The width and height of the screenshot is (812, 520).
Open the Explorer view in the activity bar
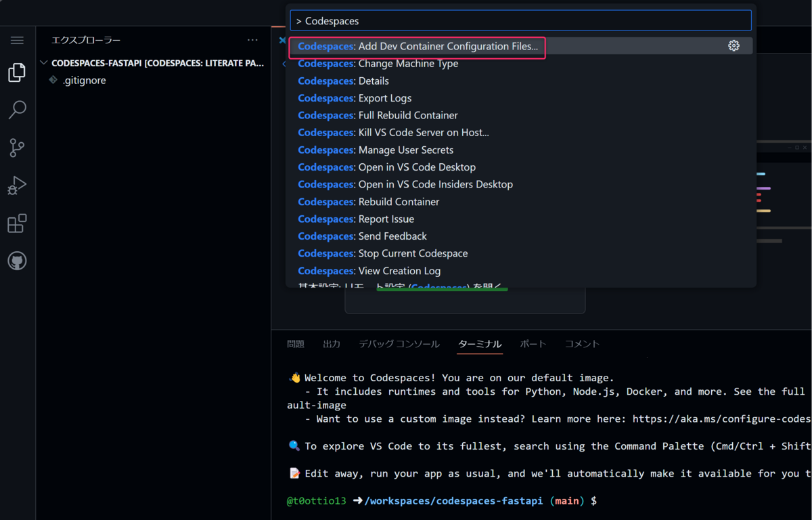[17, 72]
